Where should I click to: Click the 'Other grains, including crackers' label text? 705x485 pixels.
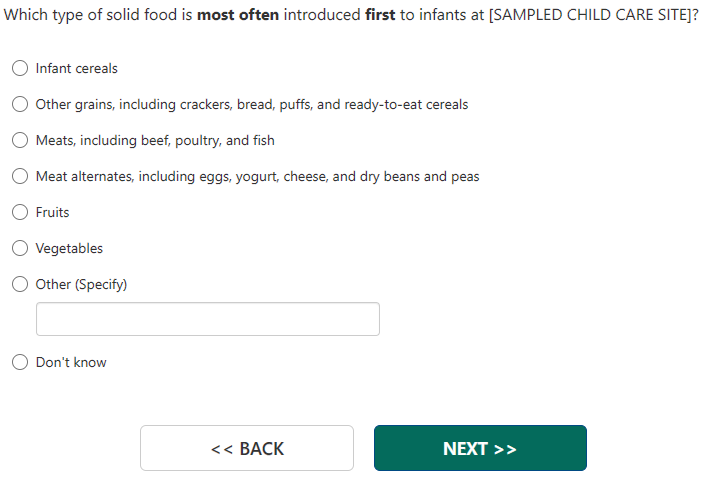click(x=251, y=105)
